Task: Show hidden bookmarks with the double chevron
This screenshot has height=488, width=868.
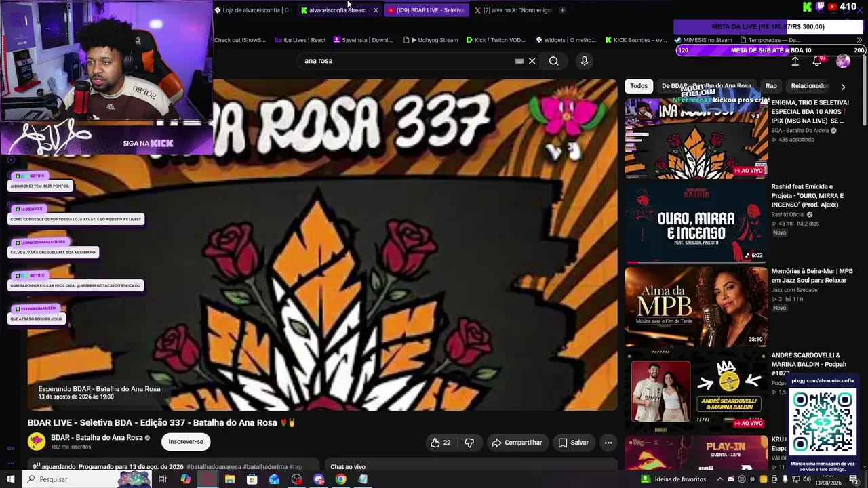Action: coord(859,40)
